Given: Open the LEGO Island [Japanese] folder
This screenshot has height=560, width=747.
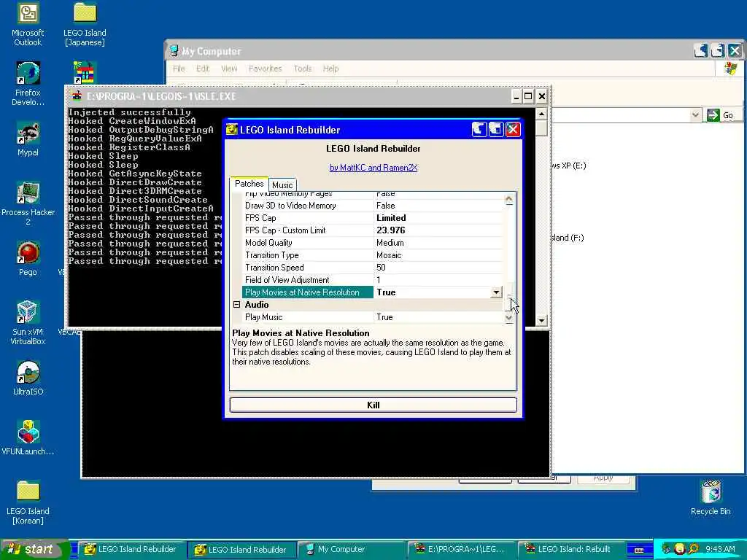Looking at the screenshot, I should [85, 24].
